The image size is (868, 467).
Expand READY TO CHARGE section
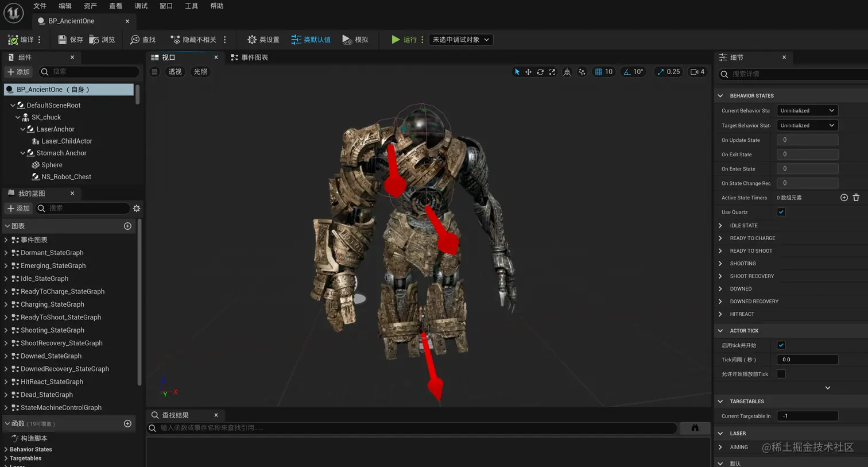(720, 238)
